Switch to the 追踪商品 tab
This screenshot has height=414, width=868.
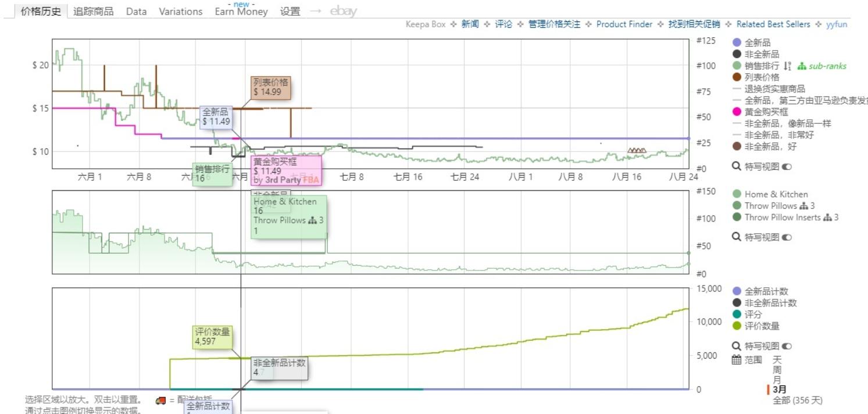point(94,9)
